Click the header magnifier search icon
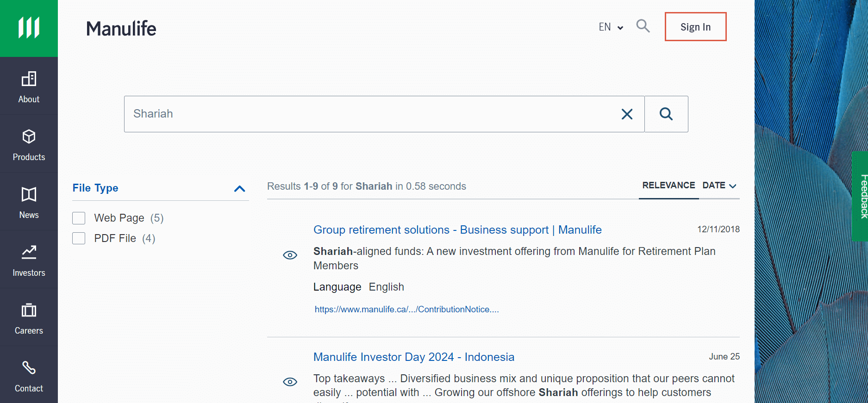 pos(643,26)
